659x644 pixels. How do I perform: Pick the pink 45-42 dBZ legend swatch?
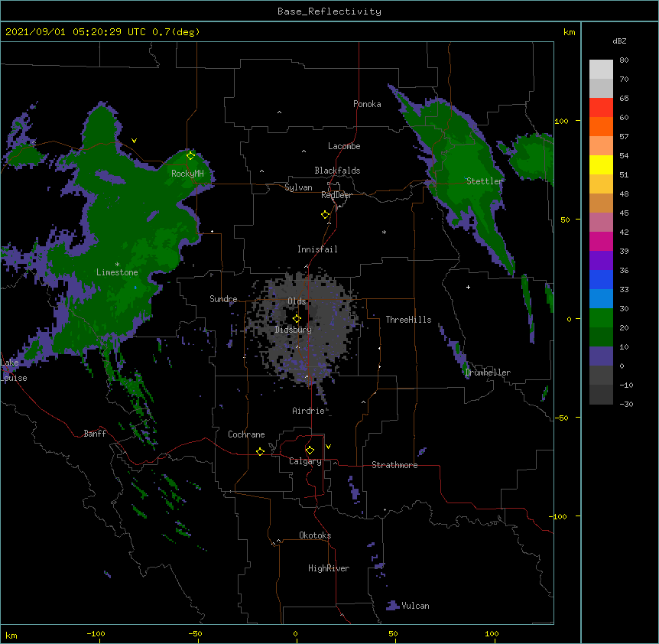click(601, 223)
